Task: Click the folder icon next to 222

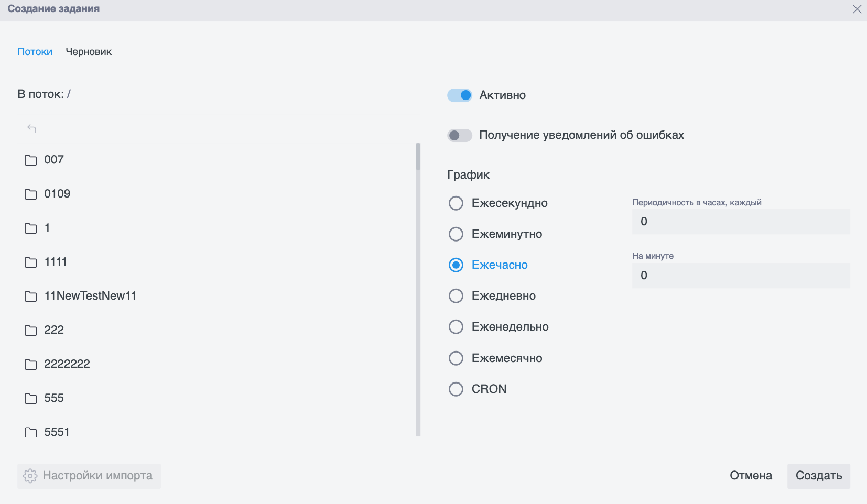Action: tap(31, 330)
